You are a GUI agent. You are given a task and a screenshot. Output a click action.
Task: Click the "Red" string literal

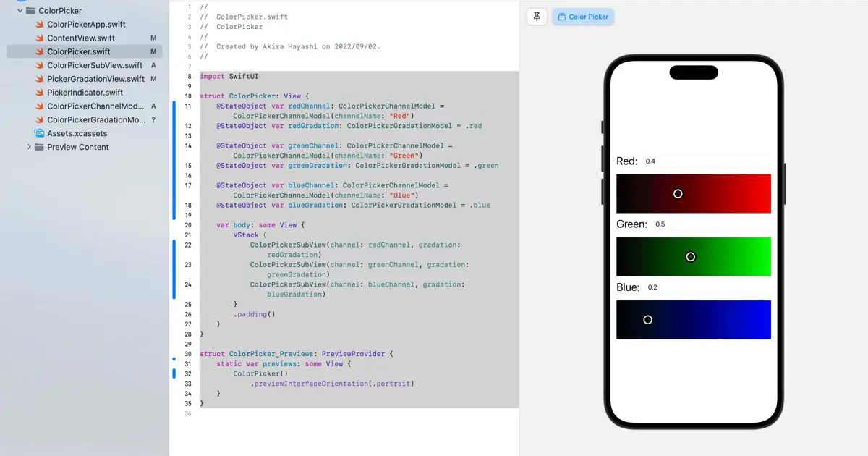tap(401, 116)
